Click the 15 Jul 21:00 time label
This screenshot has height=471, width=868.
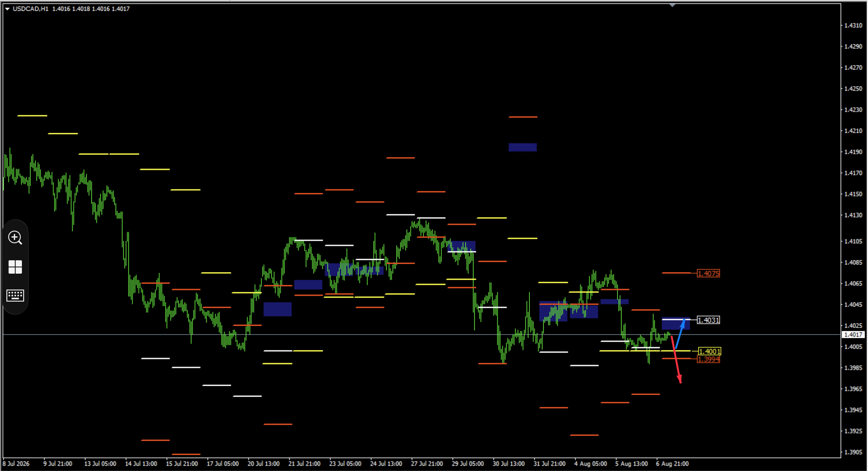point(182,464)
